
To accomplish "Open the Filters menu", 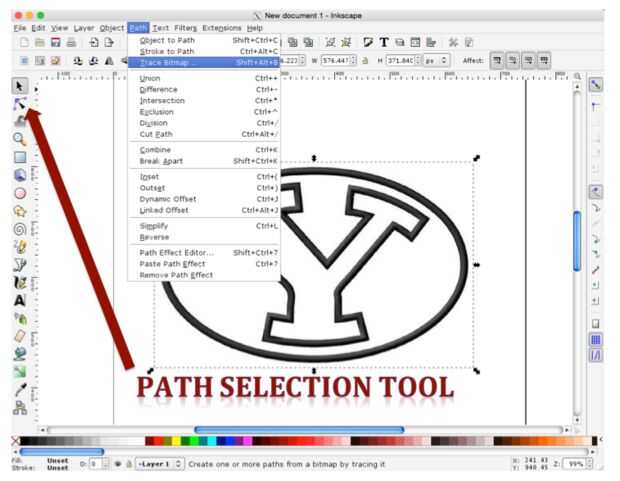I will (x=185, y=28).
